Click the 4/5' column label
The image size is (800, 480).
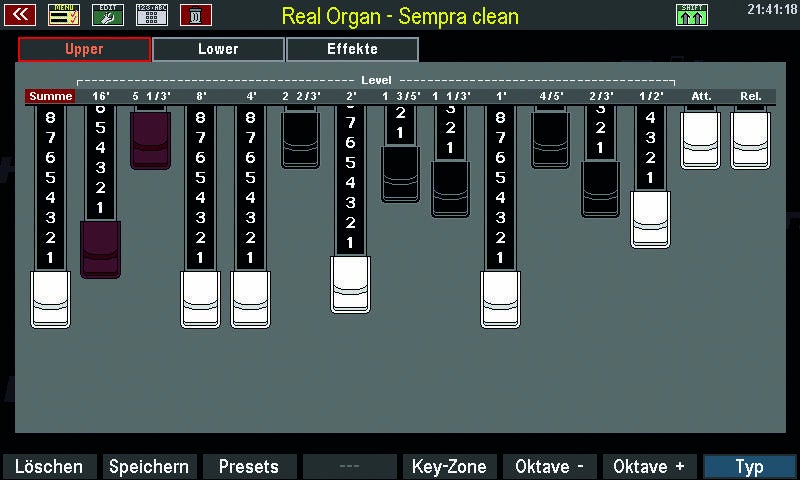click(x=551, y=96)
